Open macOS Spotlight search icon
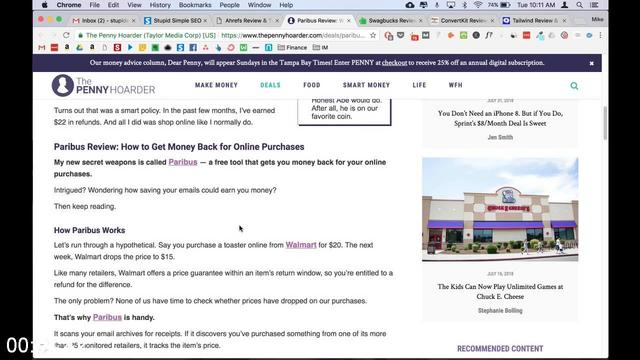640x360 pixels. tap(580, 5)
